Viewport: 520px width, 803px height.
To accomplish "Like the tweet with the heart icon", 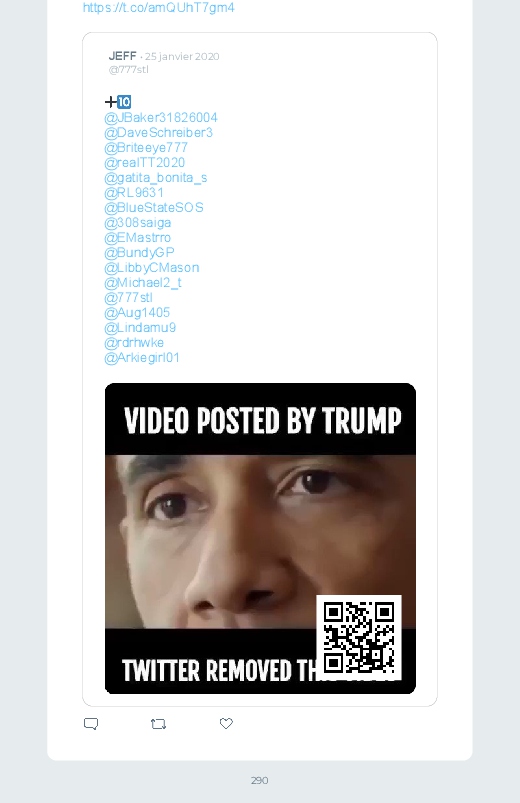I will pos(226,723).
